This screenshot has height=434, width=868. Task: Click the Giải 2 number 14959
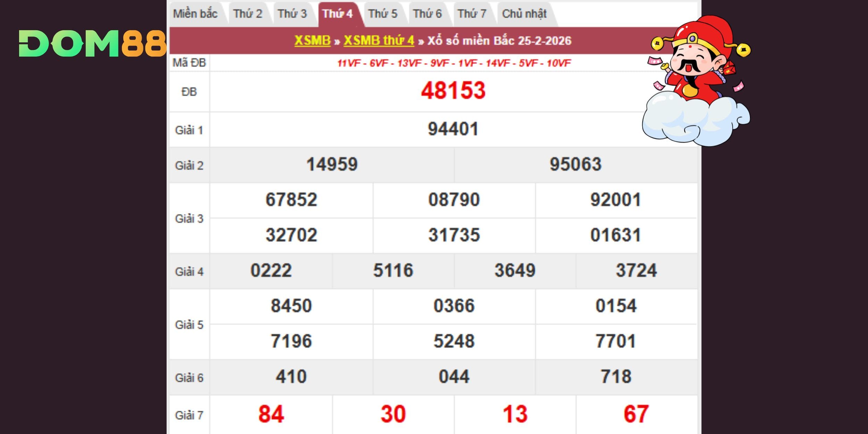click(332, 165)
